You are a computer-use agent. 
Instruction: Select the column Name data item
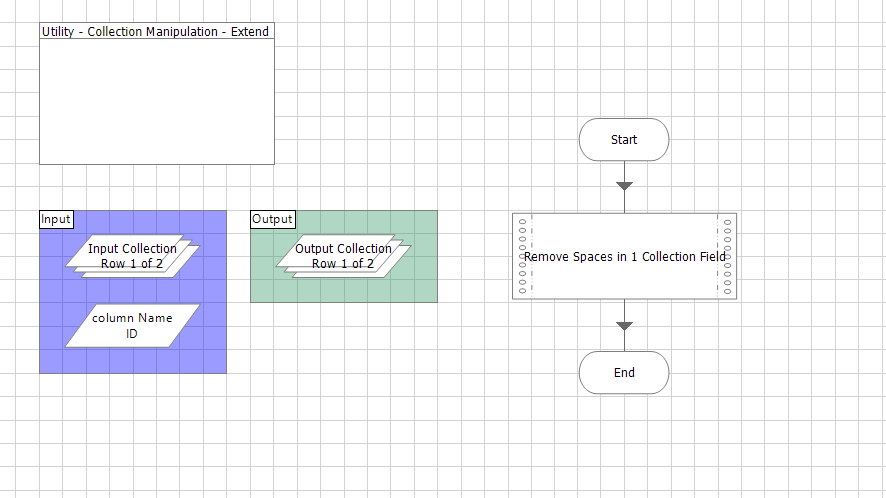(x=132, y=326)
